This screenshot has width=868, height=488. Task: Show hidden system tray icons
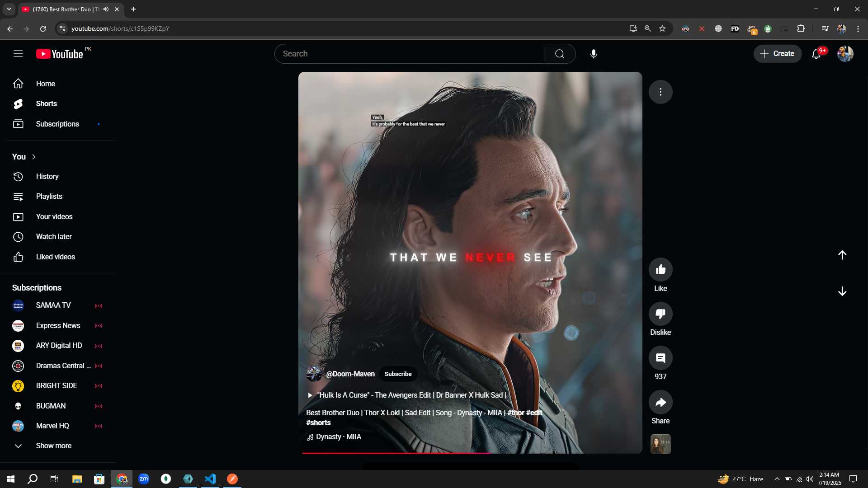point(777,479)
